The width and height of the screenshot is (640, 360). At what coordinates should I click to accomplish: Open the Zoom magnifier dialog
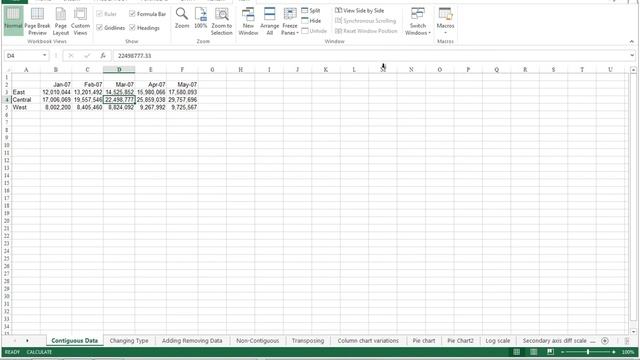pos(182,19)
